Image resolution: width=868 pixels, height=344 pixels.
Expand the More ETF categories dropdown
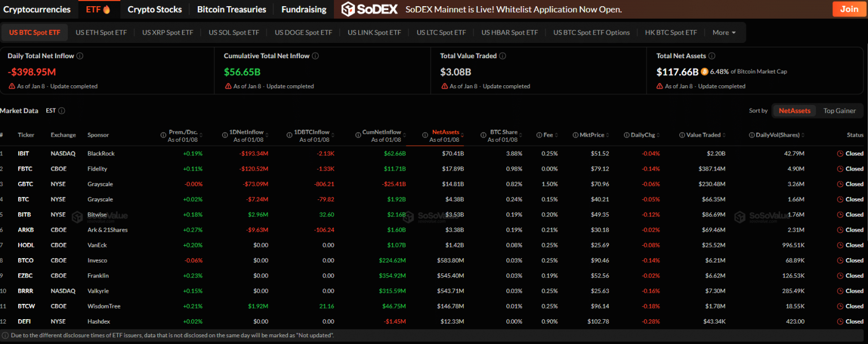tap(724, 33)
